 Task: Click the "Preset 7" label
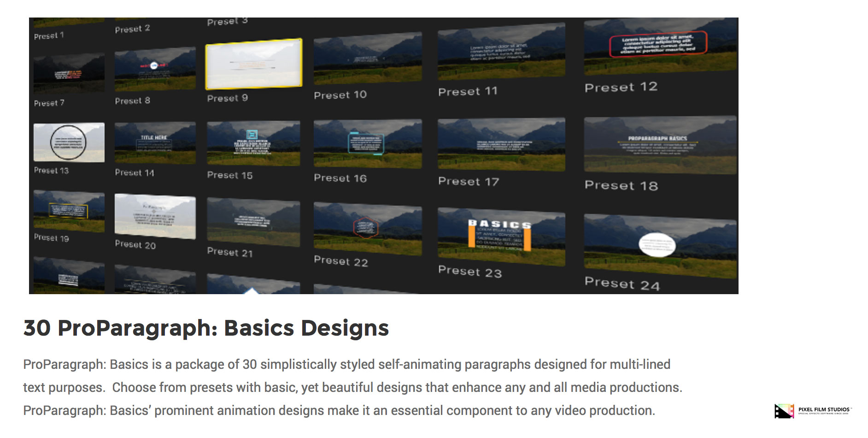pos(49,103)
